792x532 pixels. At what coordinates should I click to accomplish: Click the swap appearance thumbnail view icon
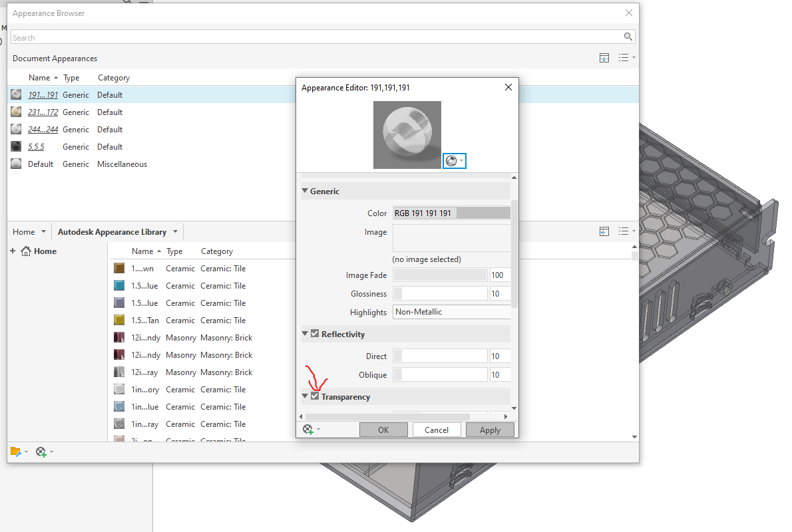[x=604, y=58]
